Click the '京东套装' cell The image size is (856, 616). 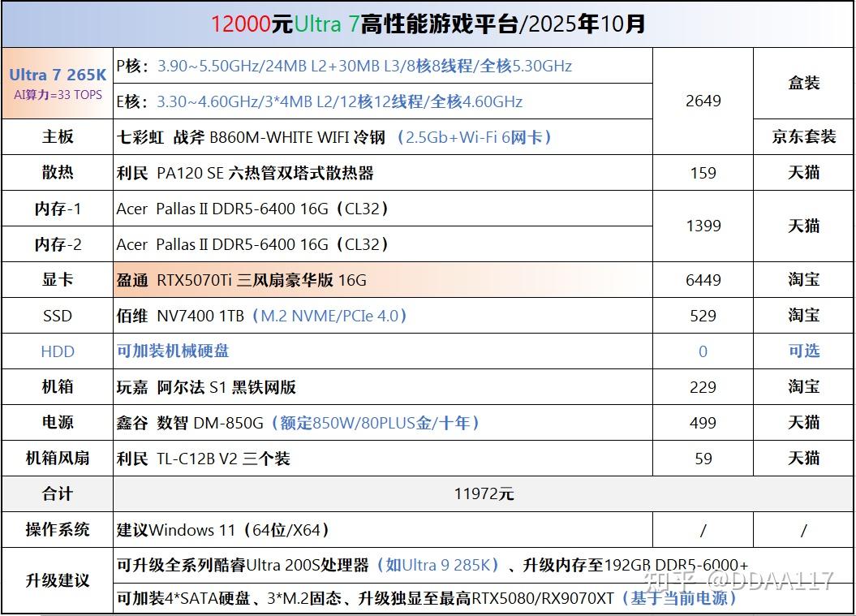tap(803, 136)
